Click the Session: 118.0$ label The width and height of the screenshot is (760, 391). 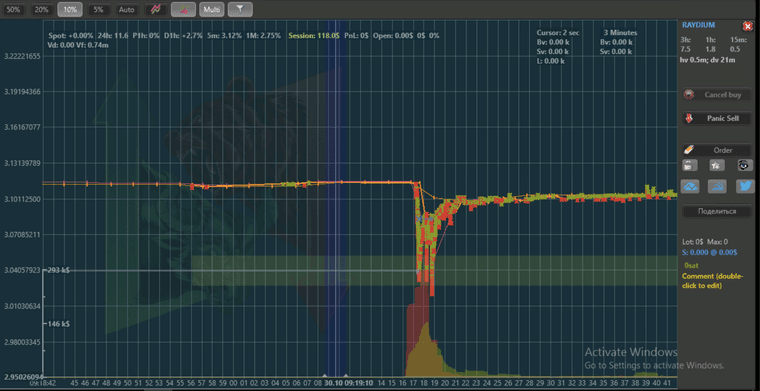(314, 36)
